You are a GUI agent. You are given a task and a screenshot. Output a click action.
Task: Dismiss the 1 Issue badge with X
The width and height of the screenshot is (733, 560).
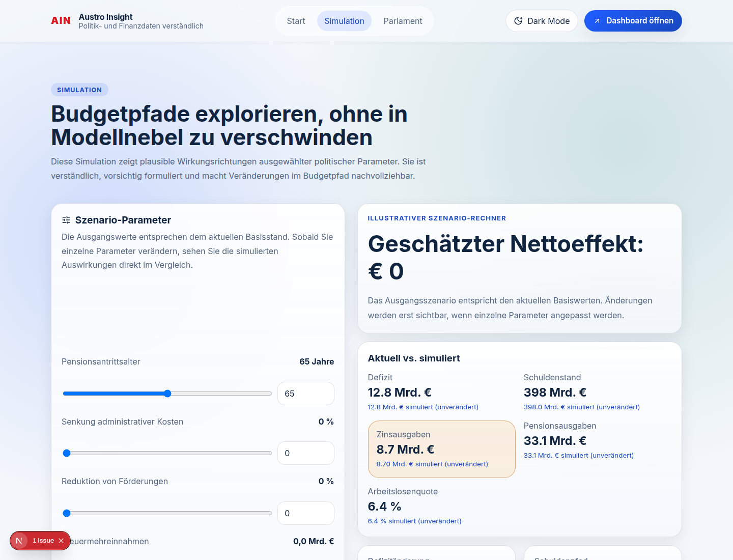61,541
